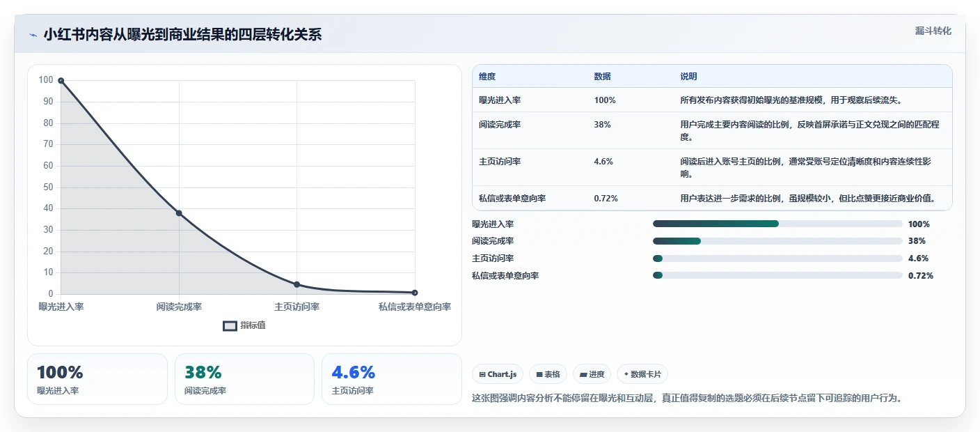Click the 100 y-axis tick label
Image resolution: width=980 pixels, height=432 pixels.
point(46,80)
